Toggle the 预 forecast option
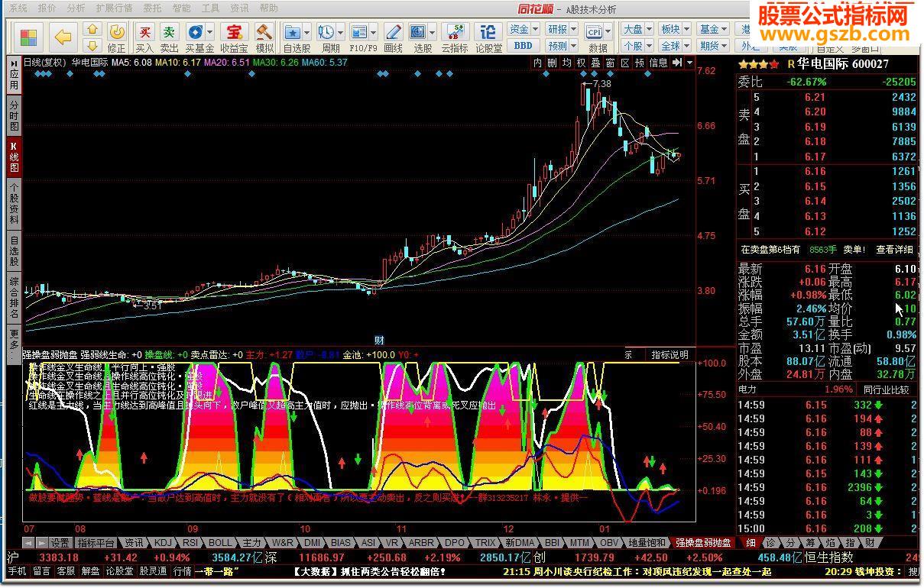Image resolution: width=924 pixels, height=588 pixels. pos(639,63)
